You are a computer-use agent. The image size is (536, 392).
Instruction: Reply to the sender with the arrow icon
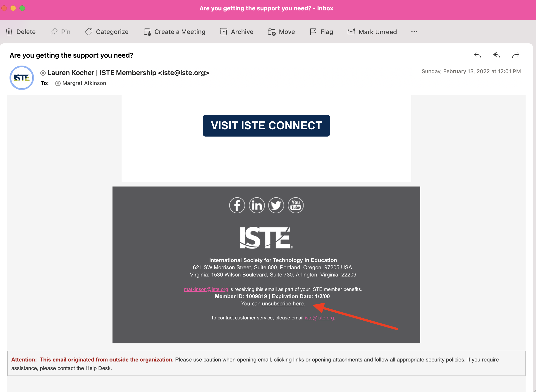[477, 55]
